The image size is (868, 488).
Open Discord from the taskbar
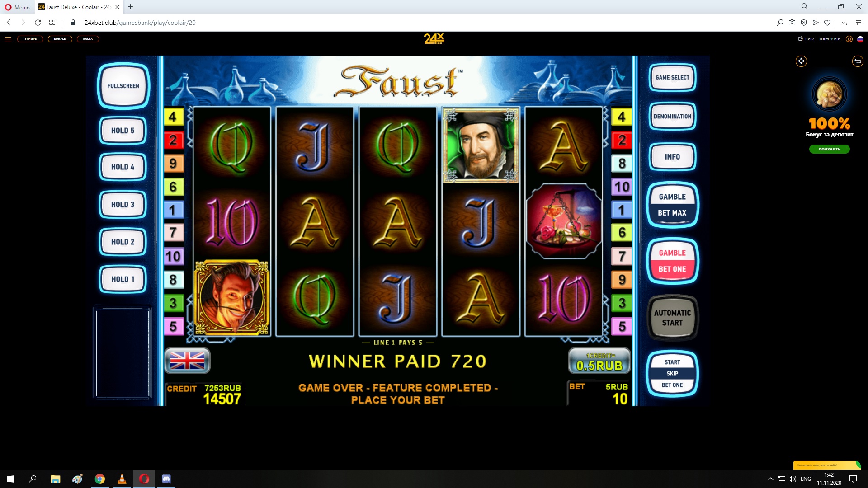click(166, 479)
